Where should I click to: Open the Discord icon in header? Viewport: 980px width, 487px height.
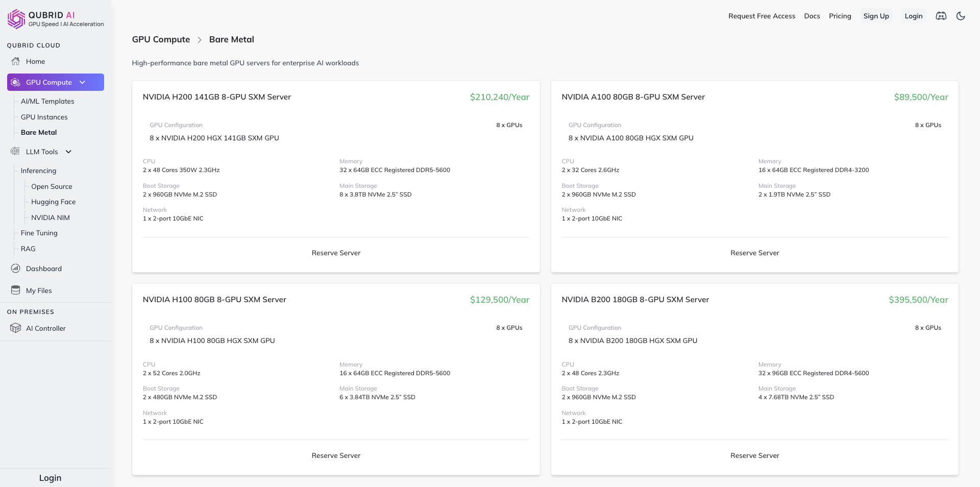[941, 16]
